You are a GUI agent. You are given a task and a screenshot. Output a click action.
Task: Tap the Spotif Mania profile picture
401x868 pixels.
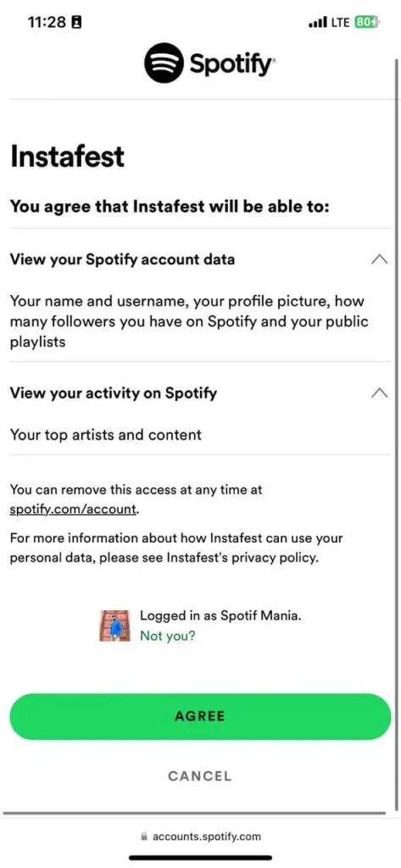[114, 626]
